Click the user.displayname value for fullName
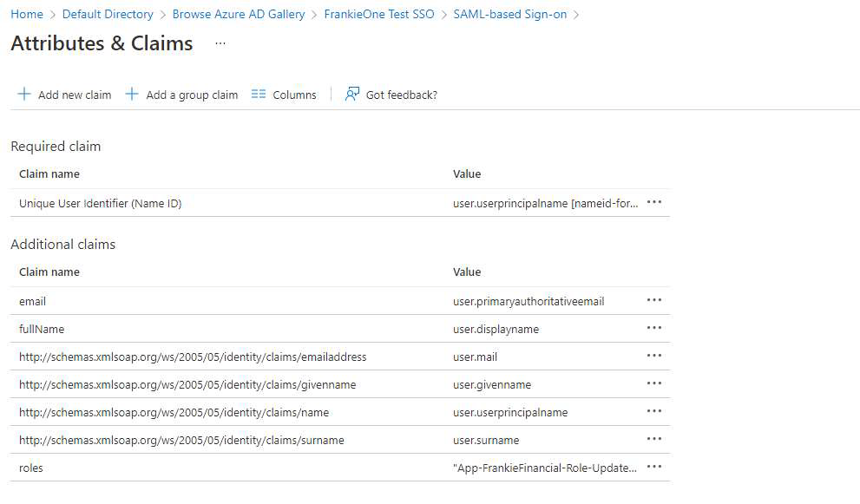 (x=496, y=329)
